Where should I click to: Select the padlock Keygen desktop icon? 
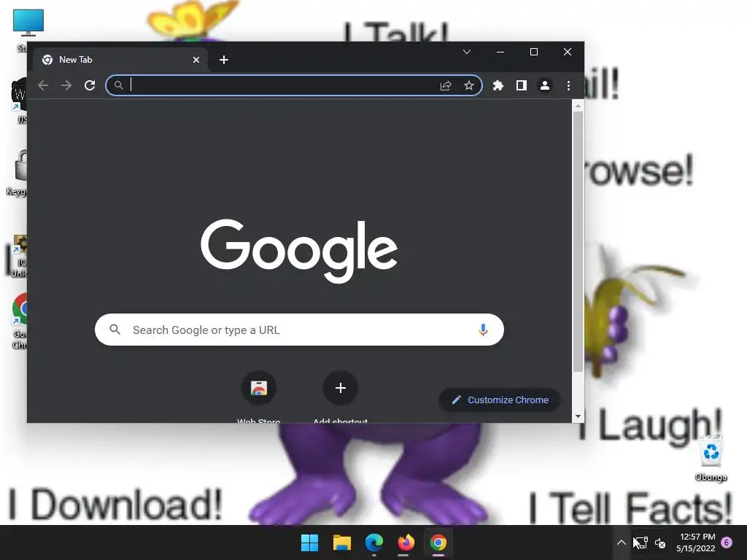[18, 172]
